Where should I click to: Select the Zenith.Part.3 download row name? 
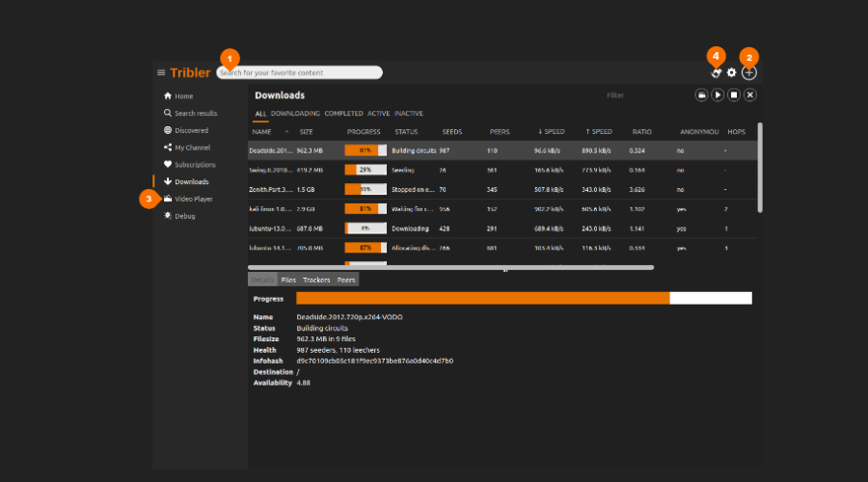click(271, 189)
